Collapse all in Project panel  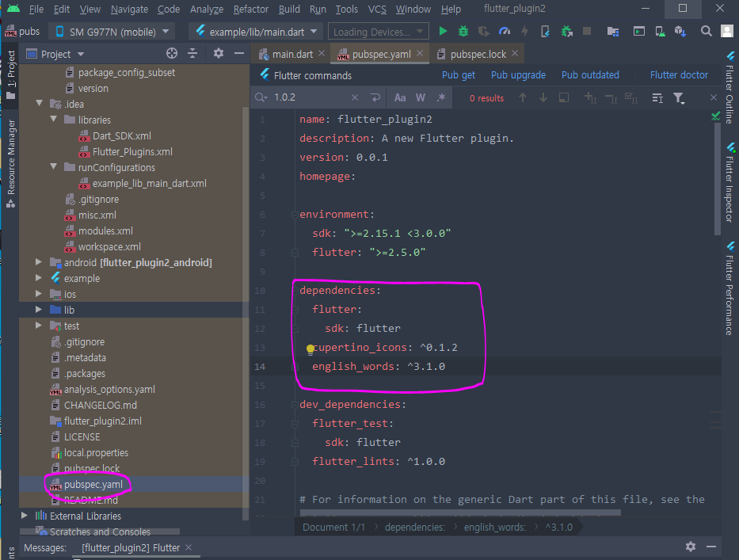[x=192, y=53]
